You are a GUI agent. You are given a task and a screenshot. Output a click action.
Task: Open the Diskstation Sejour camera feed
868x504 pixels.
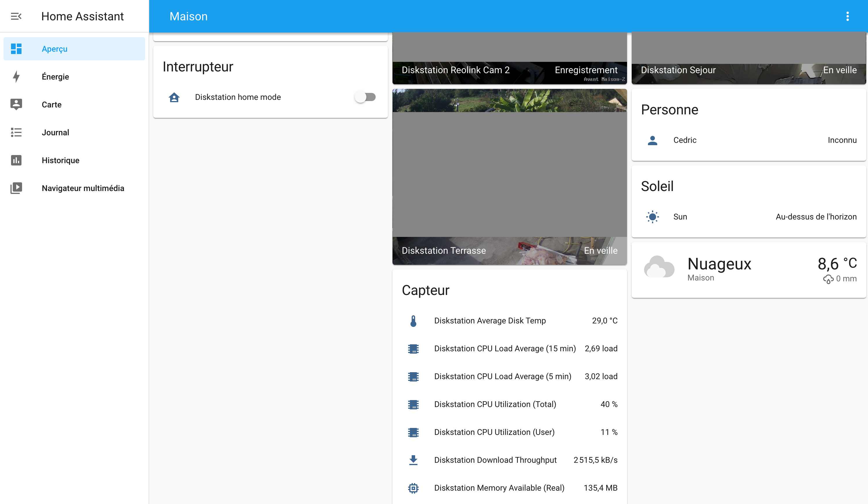point(749,58)
